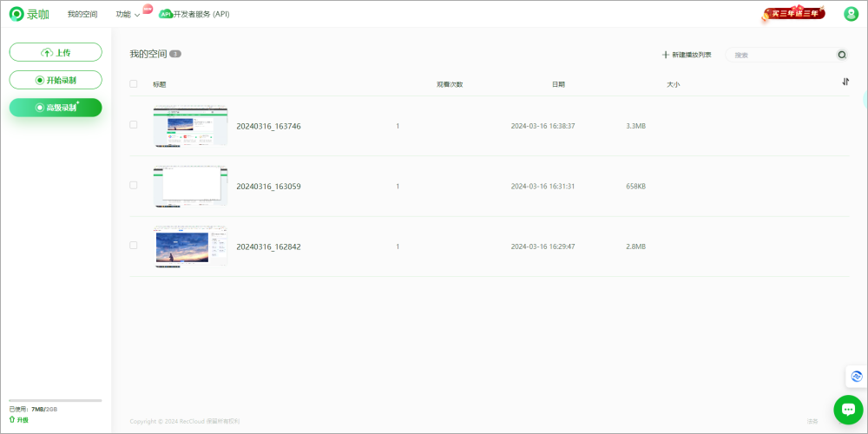868x434 pixels.
Task: Expand the 功能 dropdown menu
Action: (x=127, y=15)
